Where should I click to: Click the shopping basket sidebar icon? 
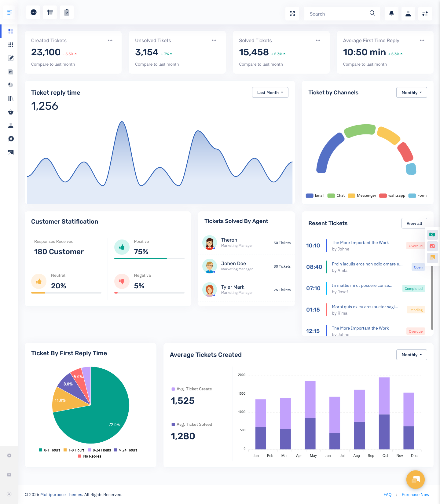pyautogui.click(x=11, y=112)
